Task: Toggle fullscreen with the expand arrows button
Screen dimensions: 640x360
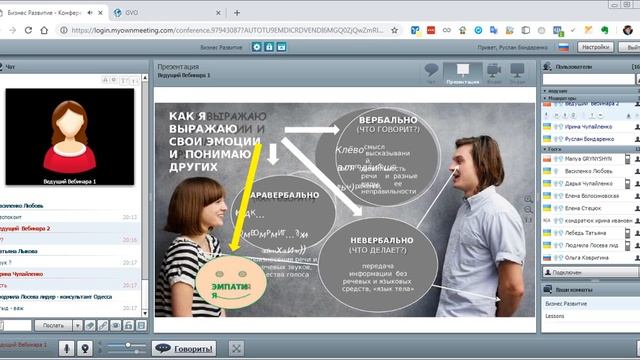Action: (236, 349)
